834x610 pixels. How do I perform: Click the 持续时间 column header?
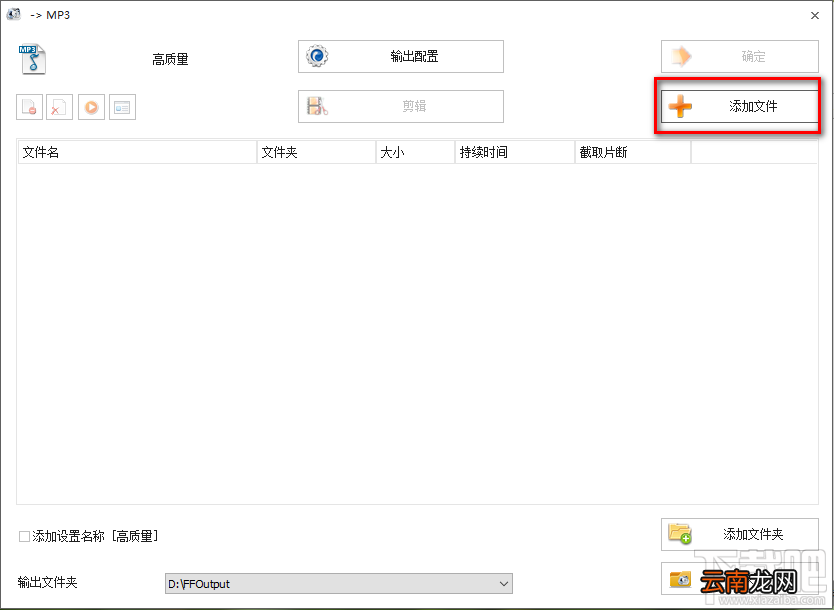[515, 153]
